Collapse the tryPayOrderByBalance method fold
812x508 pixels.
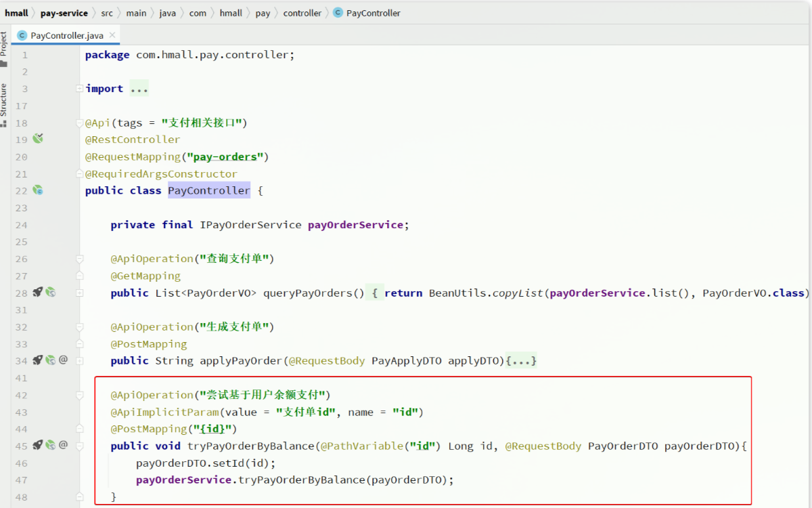coord(80,445)
